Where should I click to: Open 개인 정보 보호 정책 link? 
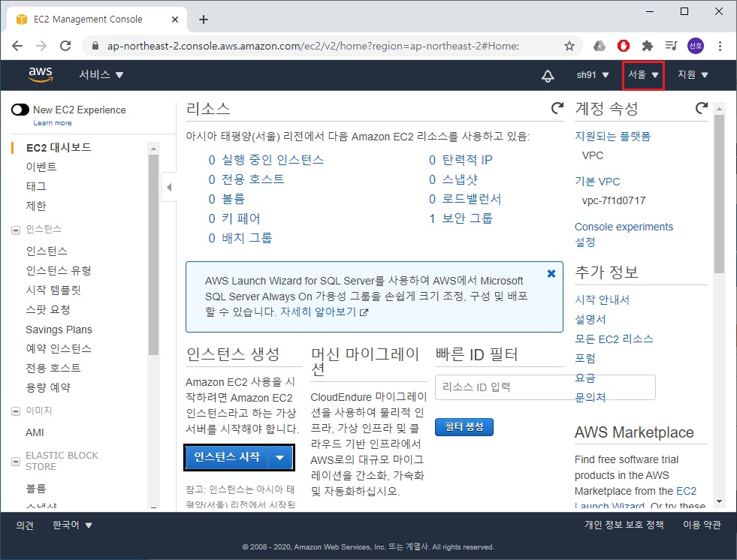624,524
